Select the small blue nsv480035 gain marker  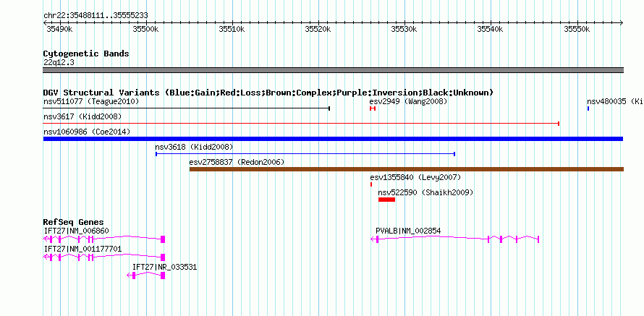click(x=588, y=108)
